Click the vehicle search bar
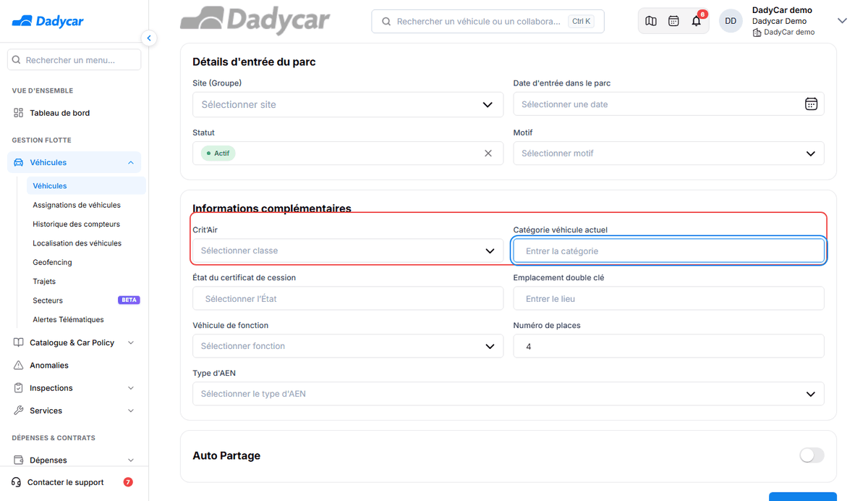This screenshot has height=501, width=868. 488,22
